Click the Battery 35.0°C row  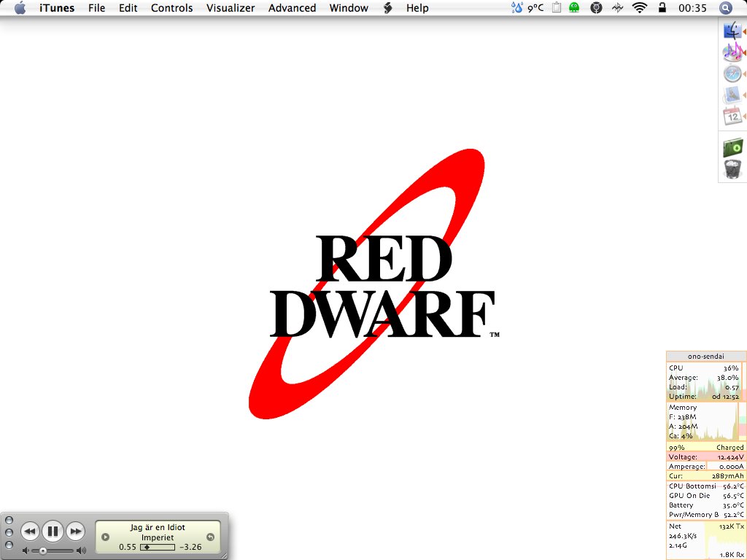[x=706, y=505]
